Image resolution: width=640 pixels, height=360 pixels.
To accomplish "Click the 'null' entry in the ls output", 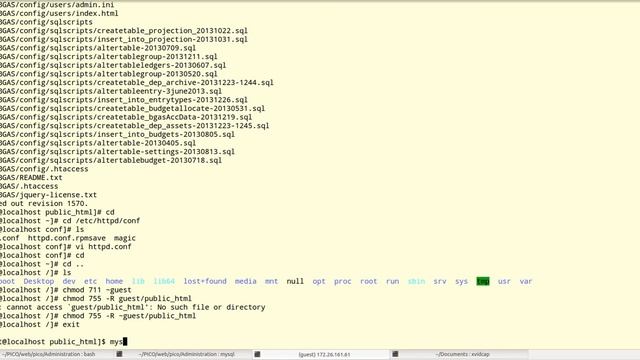I will 295,281.
